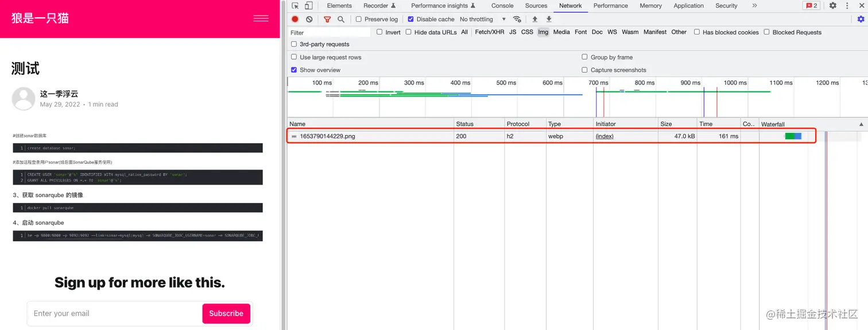Enable 3rd-party requests checkbox
The height and width of the screenshot is (330, 868).
pos(294,44)
